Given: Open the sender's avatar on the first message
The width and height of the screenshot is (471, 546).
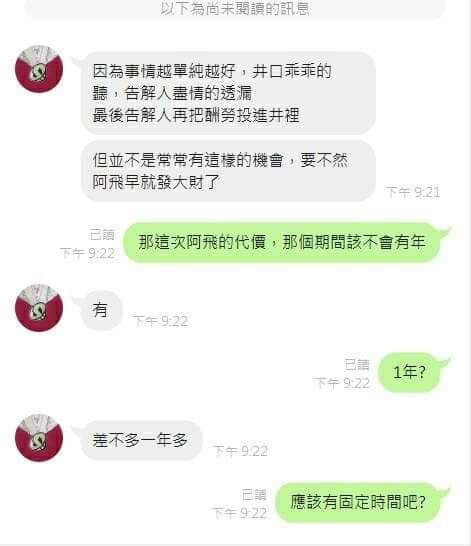Looking at the screenshot, I should coord(39,69).
